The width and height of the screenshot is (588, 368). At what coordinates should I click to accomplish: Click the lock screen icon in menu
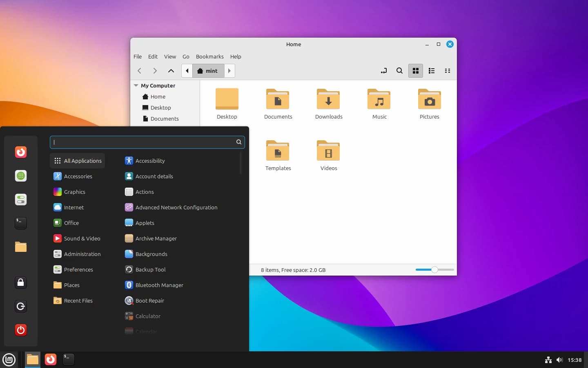pos(21,283)
